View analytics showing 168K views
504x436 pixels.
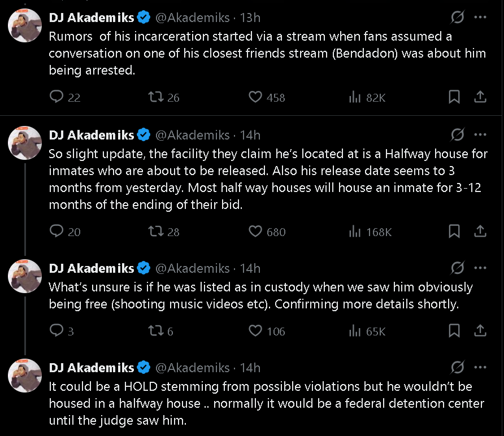355,232
